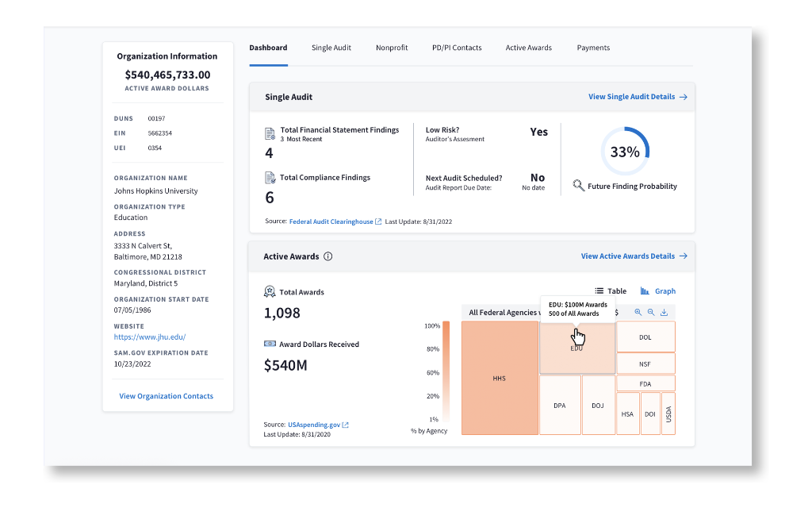Click the address 3333 N Calvert St
Viewport: 812px width, 508px height.
(x=143, y=246)
